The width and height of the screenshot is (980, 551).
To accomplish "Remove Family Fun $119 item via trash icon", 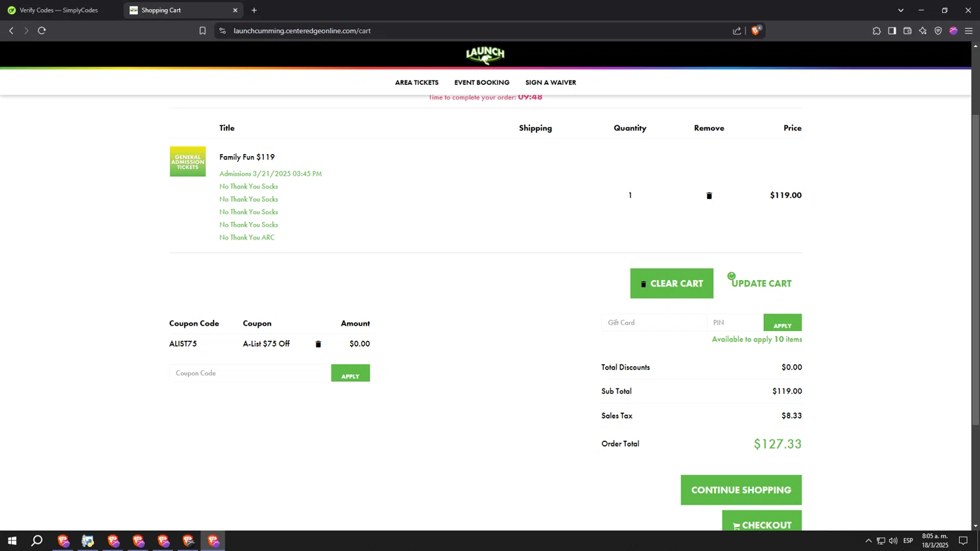I will (709, 195).
